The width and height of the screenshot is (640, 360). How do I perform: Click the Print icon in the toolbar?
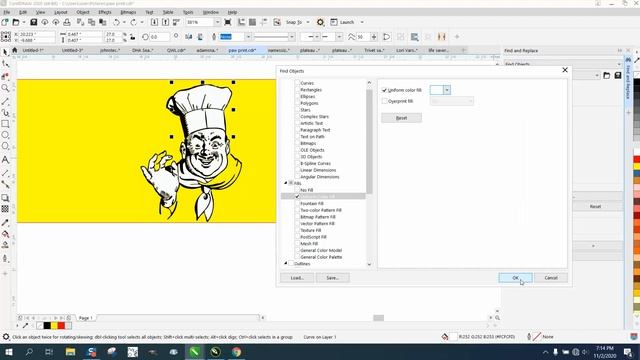click(x=67, y=22)
